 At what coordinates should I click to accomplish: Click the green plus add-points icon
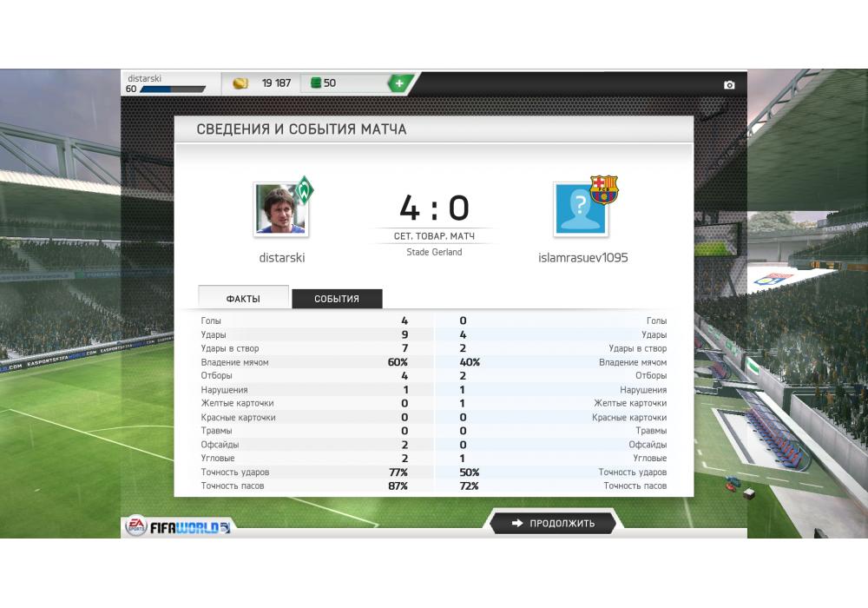(399, 83)
